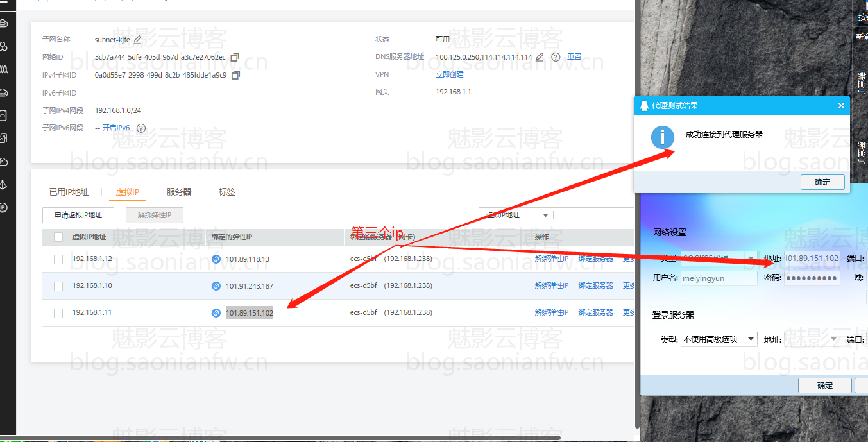Viewport: 868px width, 442px height.
Task: Select virtual IP address 192.168.1.11 text
Action: tap(92, 313)
